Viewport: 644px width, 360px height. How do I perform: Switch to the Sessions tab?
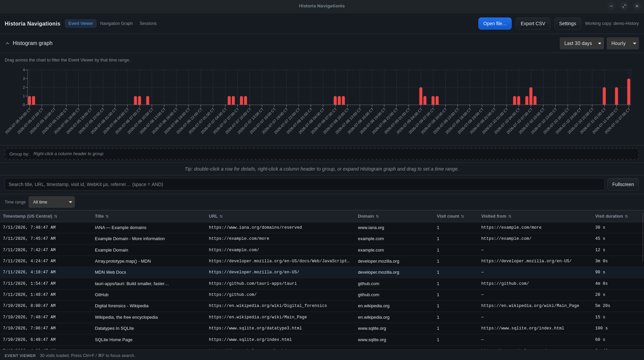pos(148,24)
